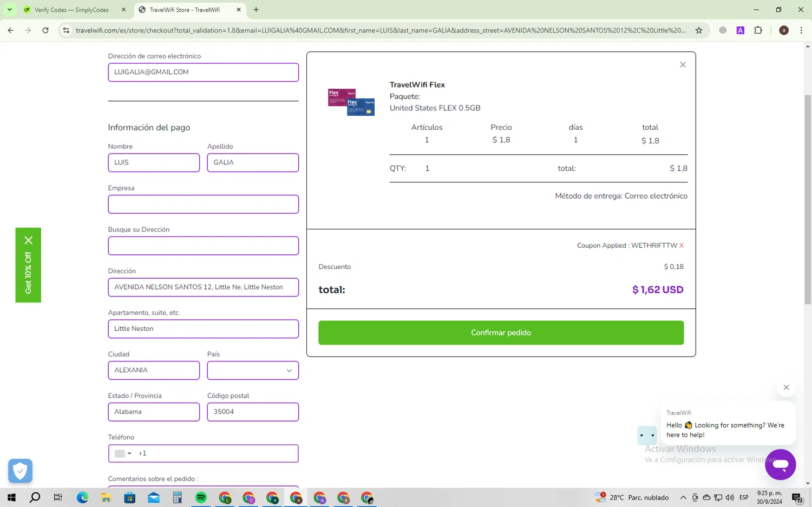
Task: Launch Microsoft Edge from taskbar
Action: [x=82, y=498]
